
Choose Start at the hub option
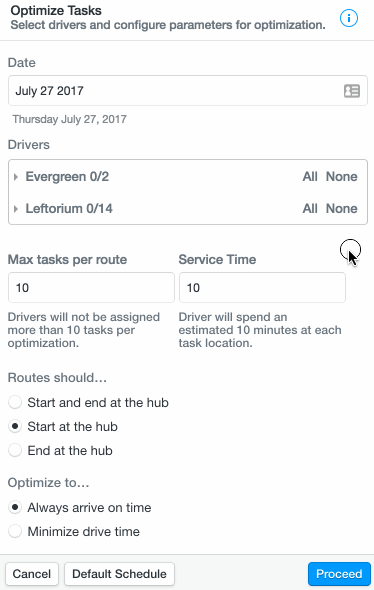coord(15,426)
